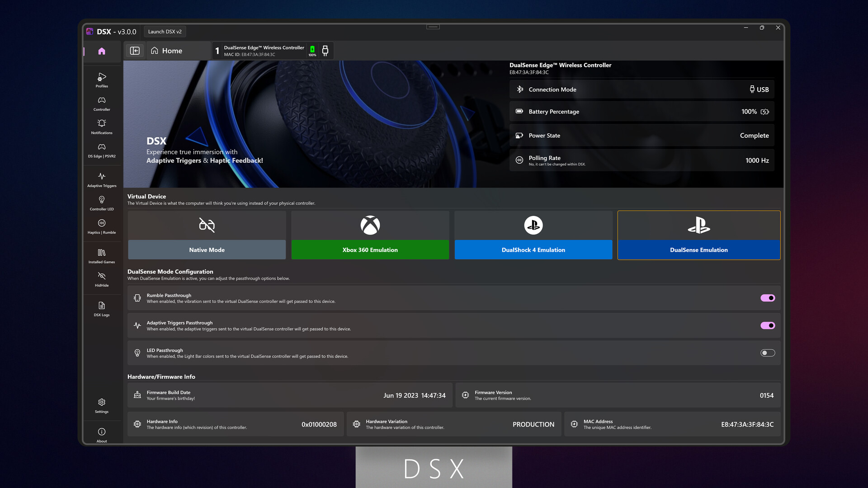Enable LED Passthrough
The height and width of the screenshot is (488, 868).
767,353
